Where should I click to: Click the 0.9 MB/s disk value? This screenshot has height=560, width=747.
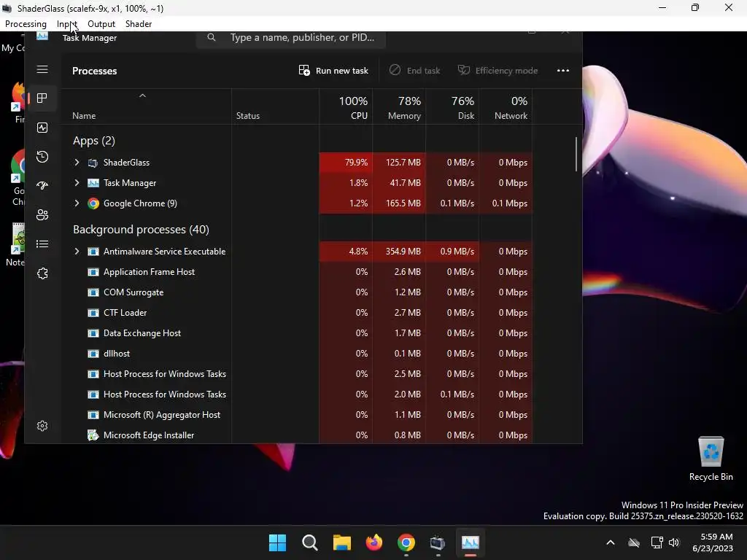point(457,252)
